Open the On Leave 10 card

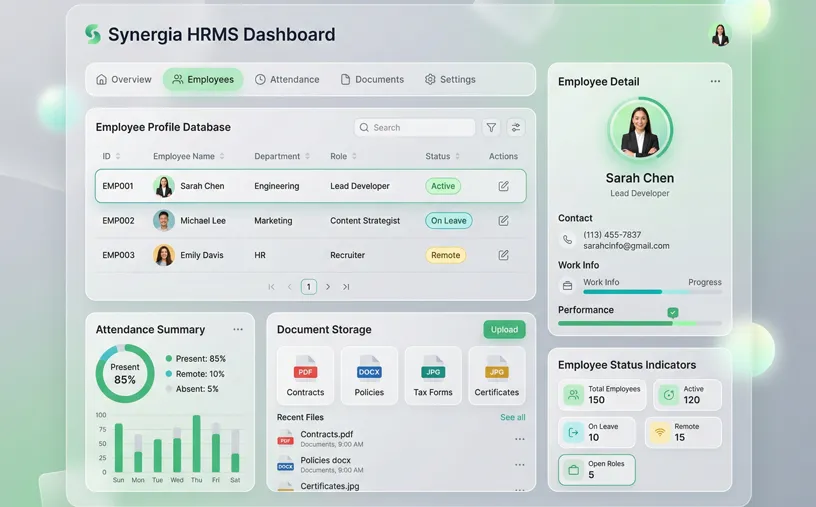597,433
